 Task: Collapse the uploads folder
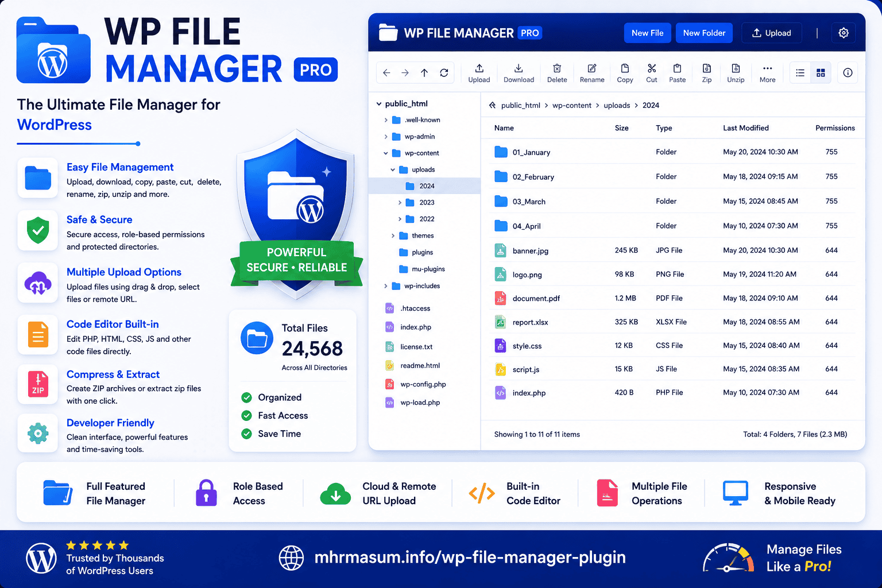click(x=393, y=170)
